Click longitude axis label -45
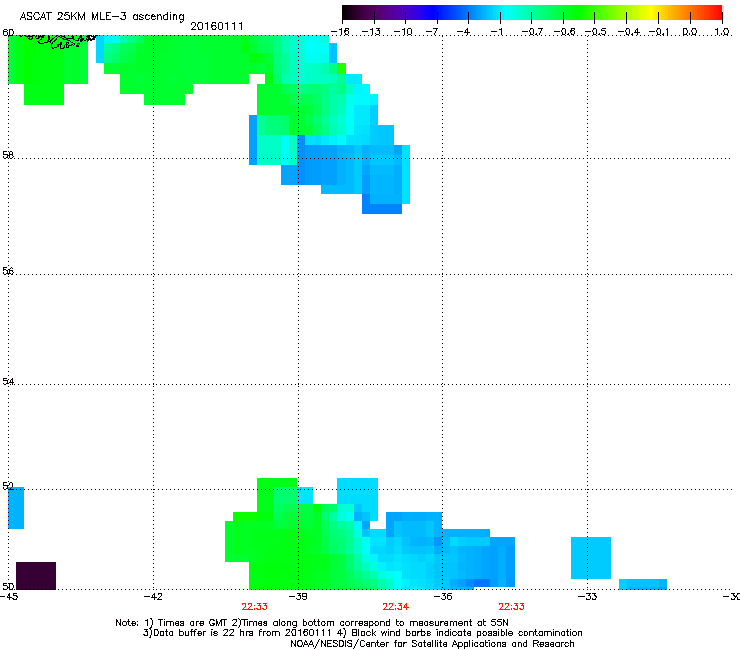The height and width of the screenshot is (650, 740). pyautogui.click(x=9, y=597)
